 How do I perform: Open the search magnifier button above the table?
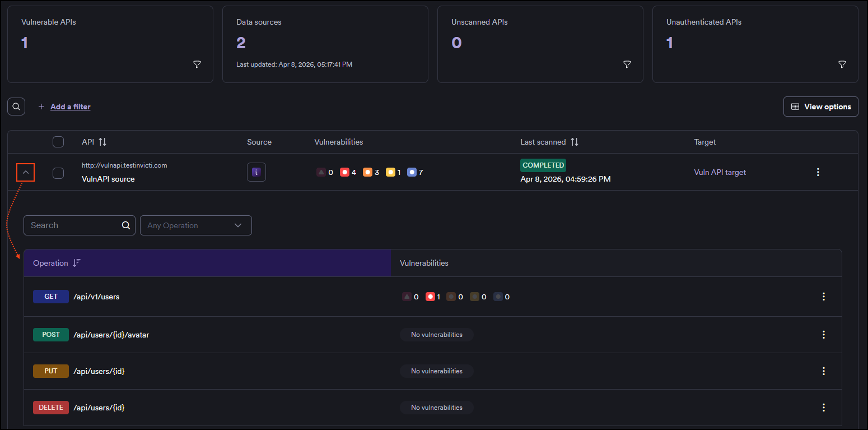pos(16,107)
